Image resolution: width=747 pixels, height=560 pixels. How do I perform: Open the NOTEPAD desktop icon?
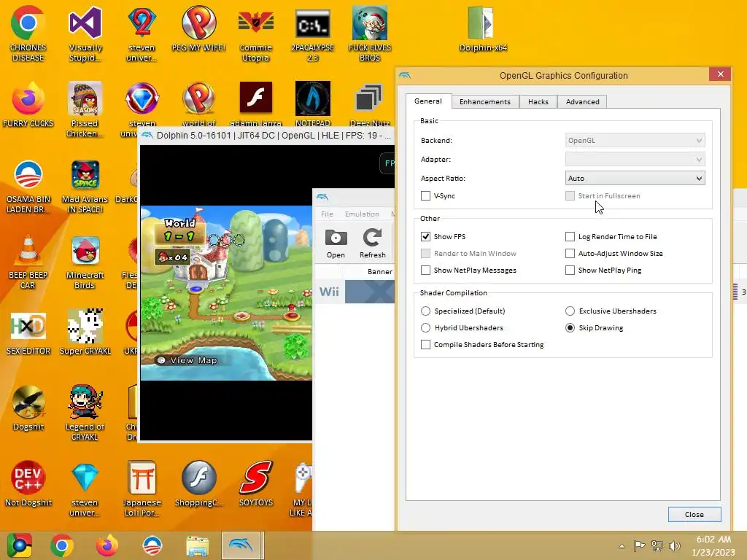[x=312, y=98]
